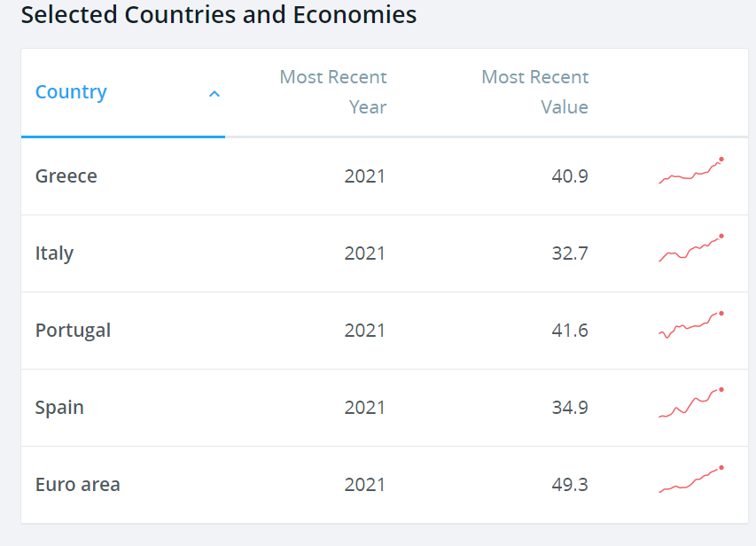
Task: Open the Greece country link
Action: pos(66,176)
